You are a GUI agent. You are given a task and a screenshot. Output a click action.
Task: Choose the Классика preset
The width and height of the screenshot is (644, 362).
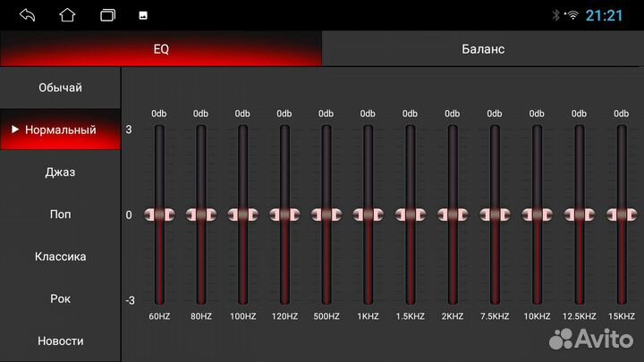60,257
